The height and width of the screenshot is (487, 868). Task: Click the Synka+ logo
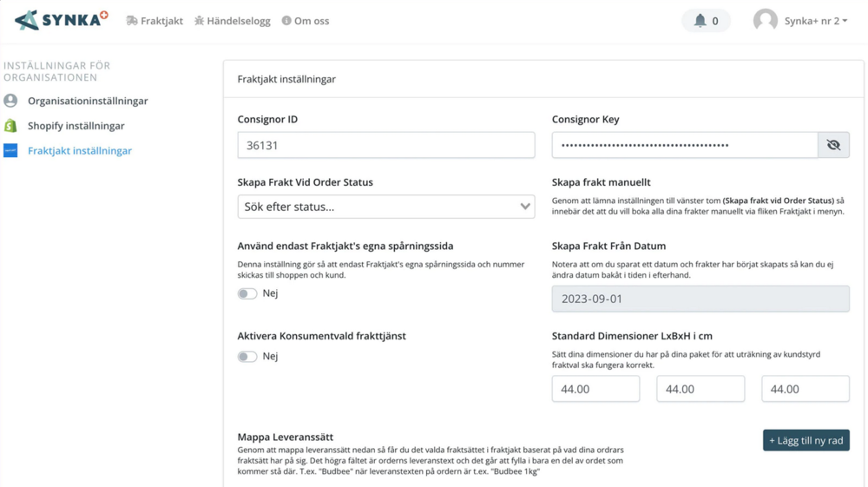[x=62, y=21]
